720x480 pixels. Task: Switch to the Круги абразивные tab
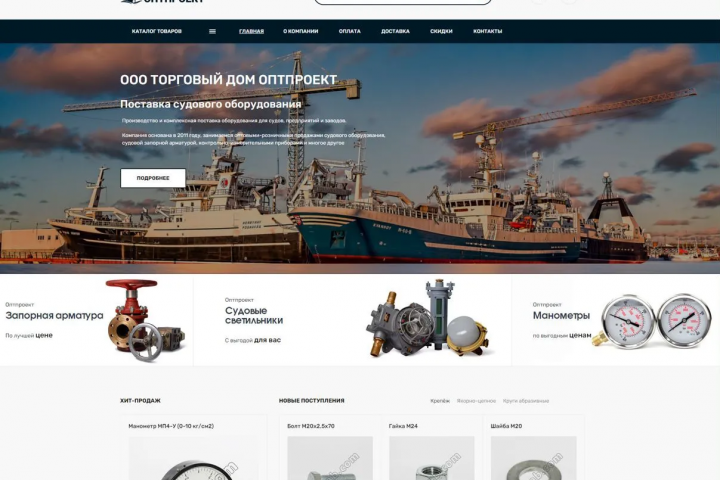[526, 401]
